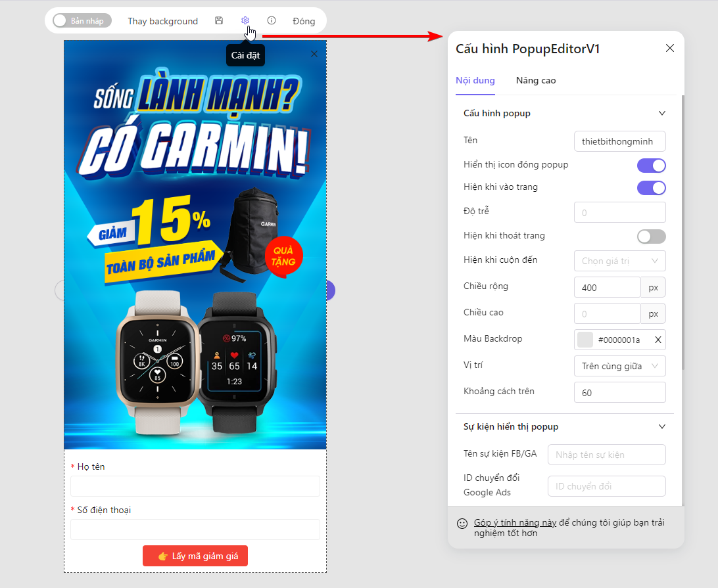Screen dimensions: 718x588
Task: Disable Hiển thị icon đóng popup
Action: pos(651,165)
